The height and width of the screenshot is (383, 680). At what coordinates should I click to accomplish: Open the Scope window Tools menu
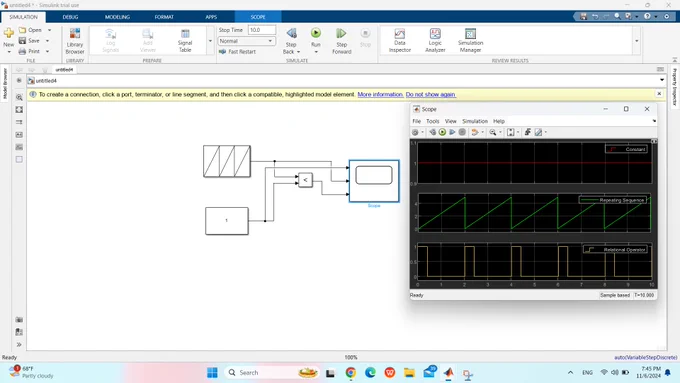pos(432,121)
